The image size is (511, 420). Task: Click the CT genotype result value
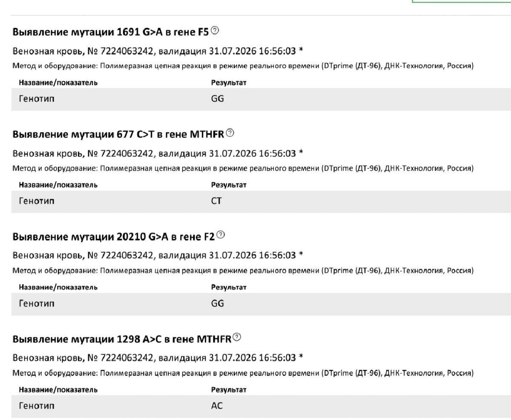point(216,201)
